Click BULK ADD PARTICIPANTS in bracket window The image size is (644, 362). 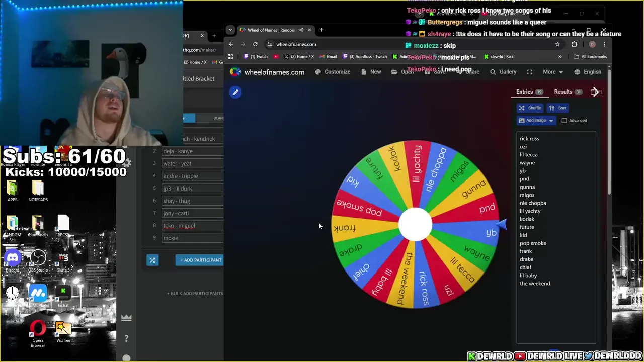tap(195, 294)
